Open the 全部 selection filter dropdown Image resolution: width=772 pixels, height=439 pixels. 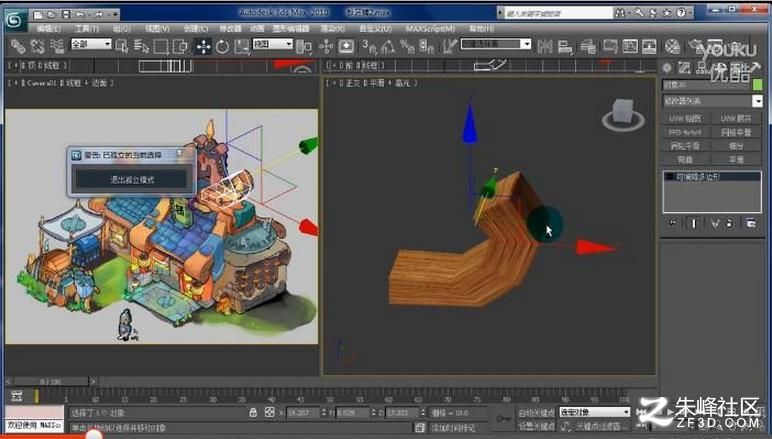[91, 44]
